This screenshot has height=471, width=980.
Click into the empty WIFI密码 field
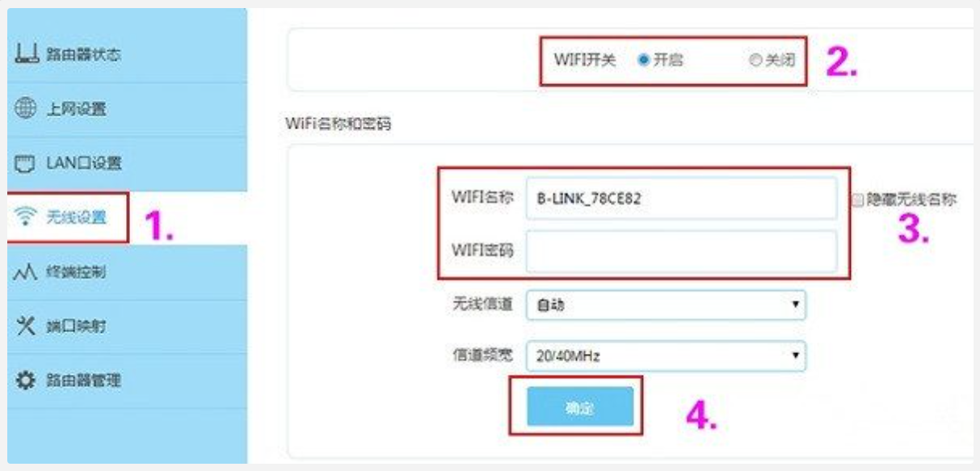point(681,250)
